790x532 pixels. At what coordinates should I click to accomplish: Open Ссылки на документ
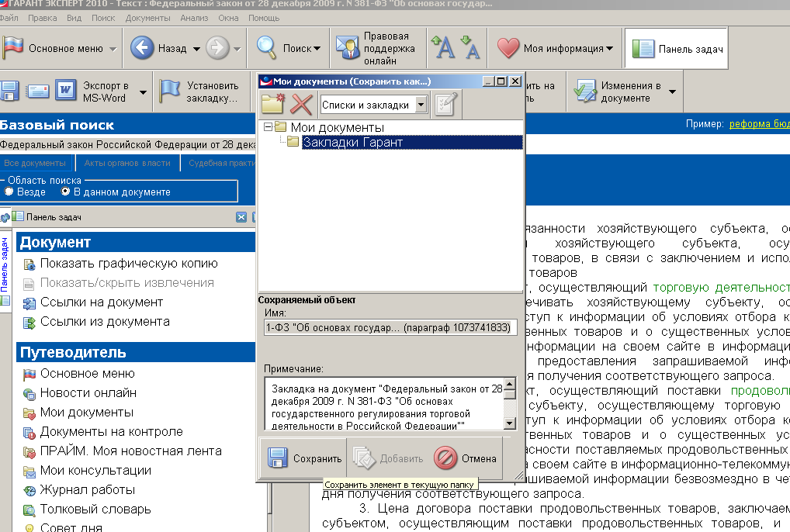[x=101, y=302]
